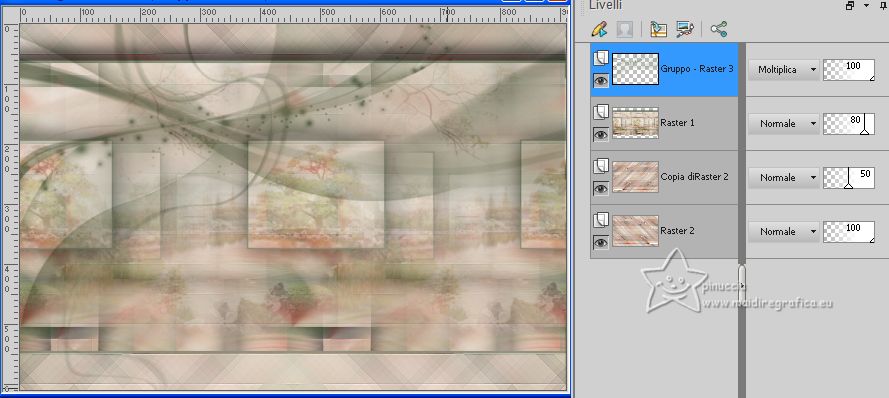
Task: Open the Livelli panel options arrow menu
Action: click(x=866, y=5)
